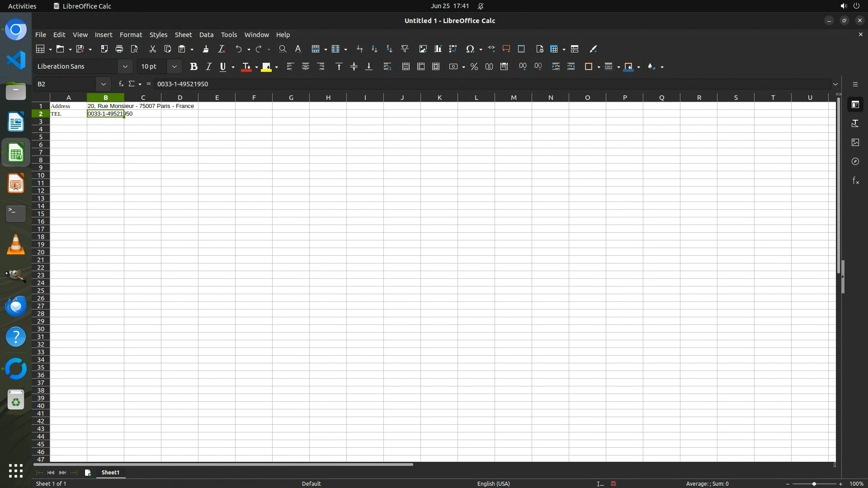Select the Sheet1 tab
The image size is (868, 488).
(x=110, y=472)
